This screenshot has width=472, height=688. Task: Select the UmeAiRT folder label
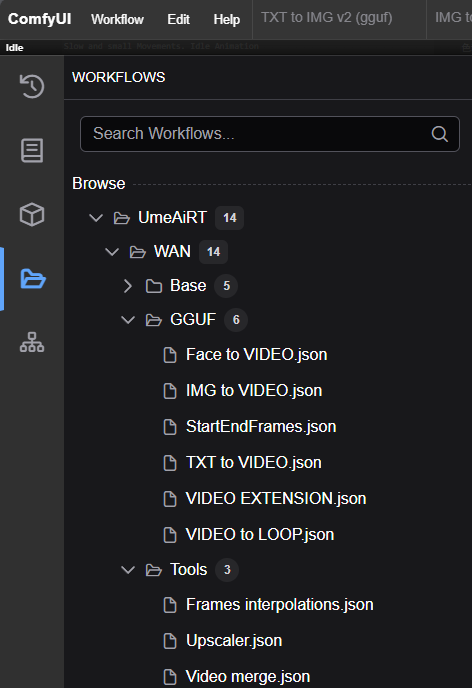coord(172,217)
